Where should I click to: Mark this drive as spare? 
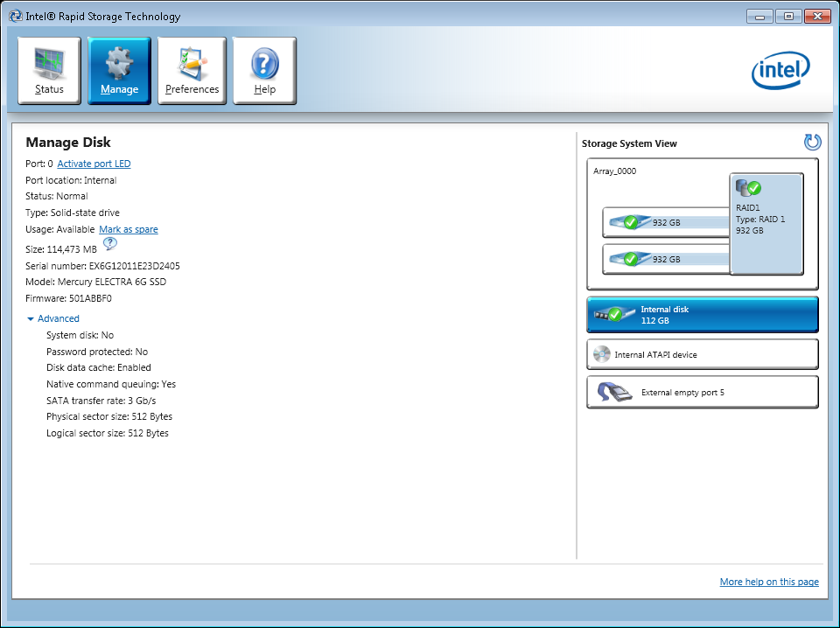click(x=128, y=228)
